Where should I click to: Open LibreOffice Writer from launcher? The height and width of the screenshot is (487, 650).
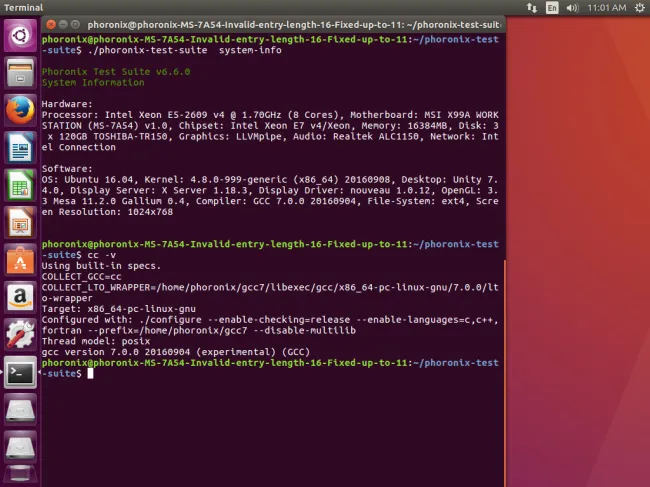point(20,148)
